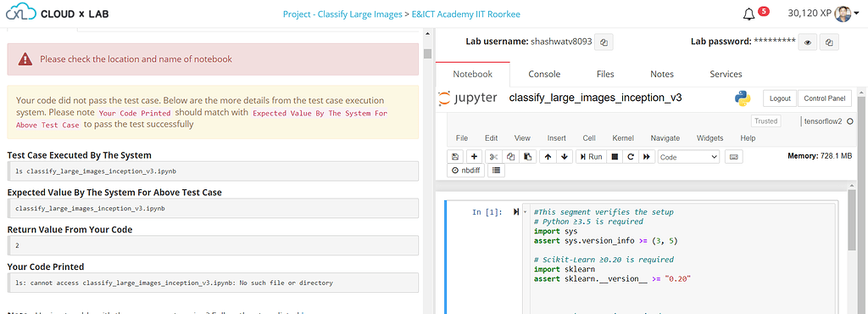Click the tensorflow2 kernel name
This screenshot has width=868, height=314.
click(822, 121)
